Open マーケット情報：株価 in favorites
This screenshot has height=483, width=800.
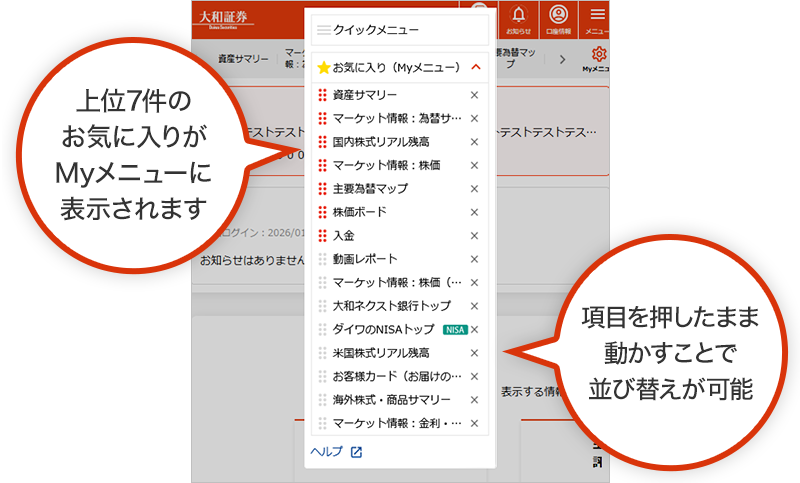point(387,165)
